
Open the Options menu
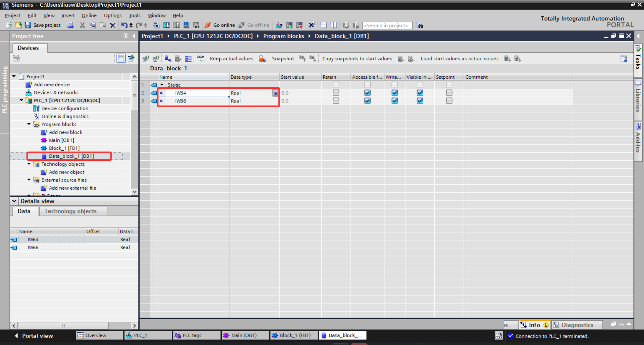pyautogui.click(x=113, y=15)
